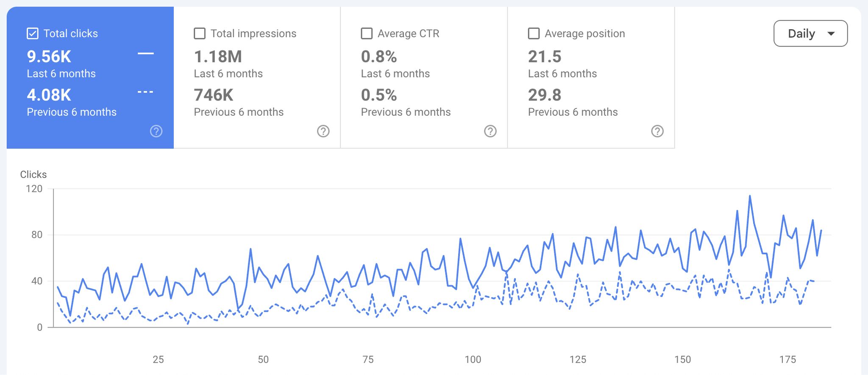Select the checked Total clicks checkbox icon
Image resolution: width=868 pixels, height=375 pixels.
[32, 33]
